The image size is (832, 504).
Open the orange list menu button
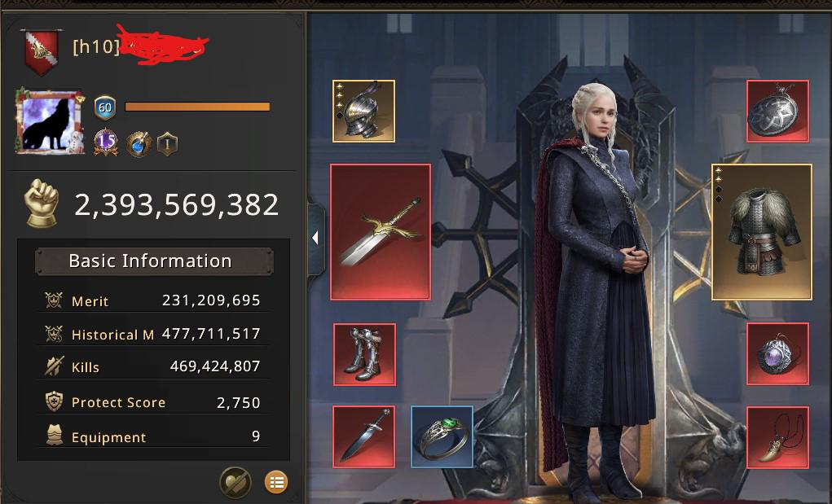276,482
